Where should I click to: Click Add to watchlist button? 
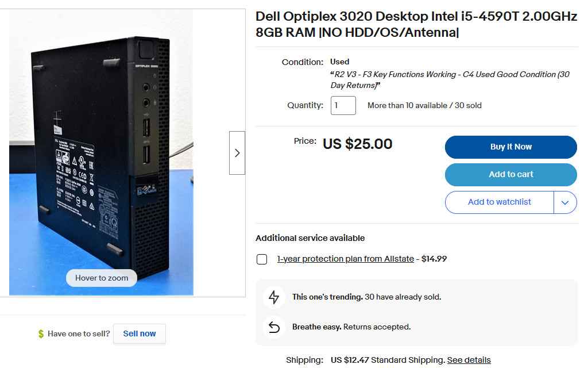click(499, 202)
